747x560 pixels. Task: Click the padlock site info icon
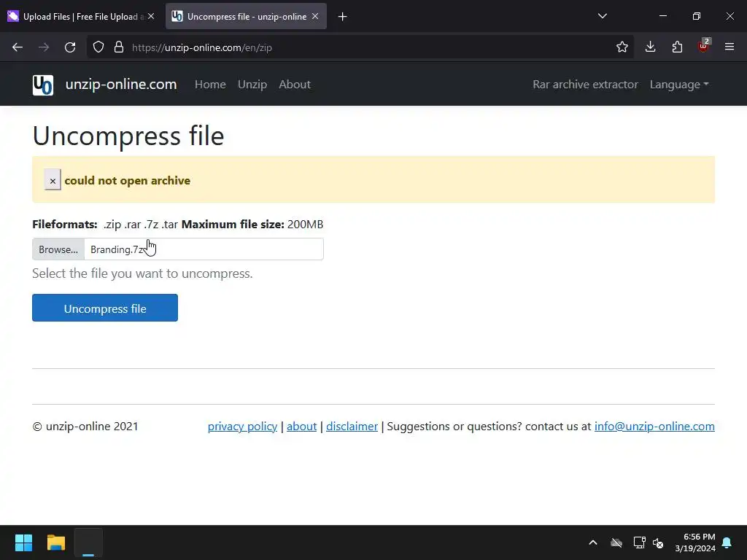tap(119, 47)
